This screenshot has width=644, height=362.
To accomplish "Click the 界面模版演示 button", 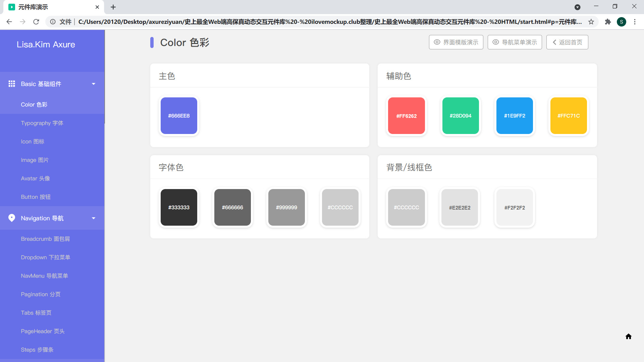I will 456,42.
